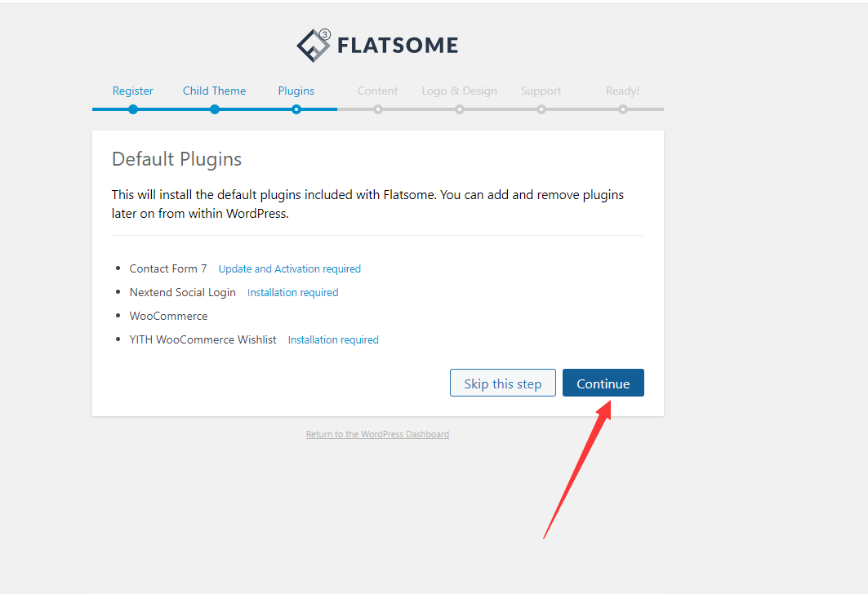Click the Skip this step button

(503, 383)
